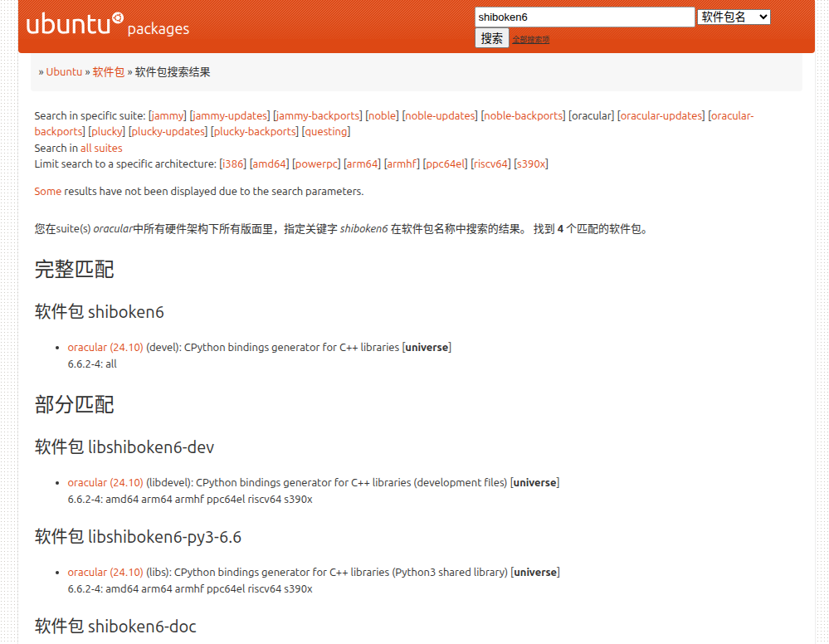829x644 pixels.
Task: Click the non-linked [oracular] suite text
Action: (591, 116)
